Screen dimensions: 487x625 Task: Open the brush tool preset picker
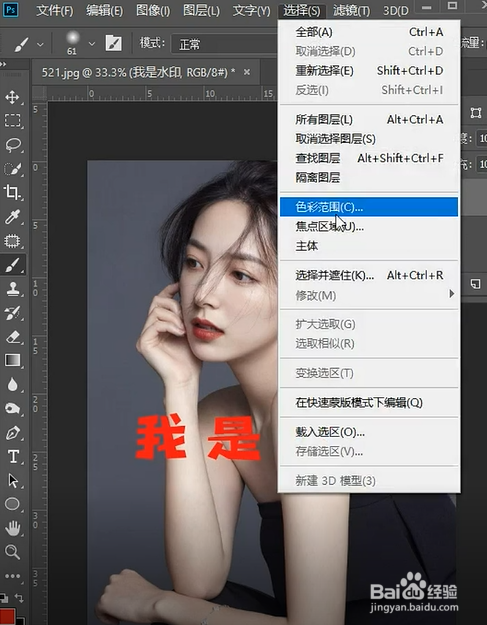click(28, 44)
